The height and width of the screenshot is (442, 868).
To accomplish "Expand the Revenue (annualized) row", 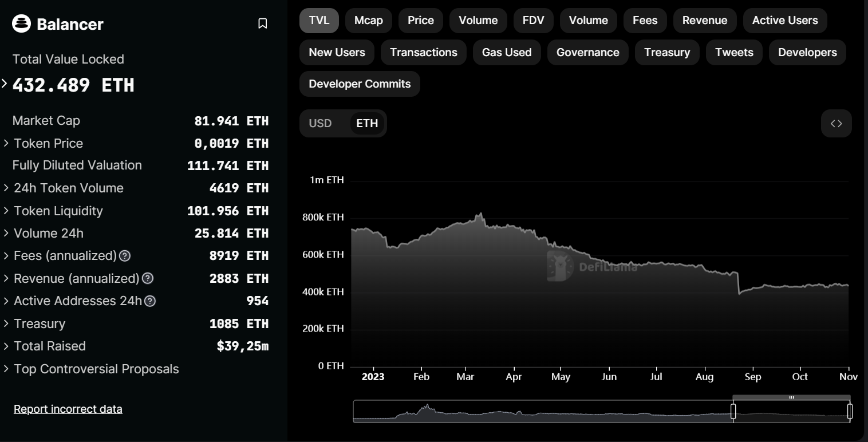I will click(x=6, y=278).
